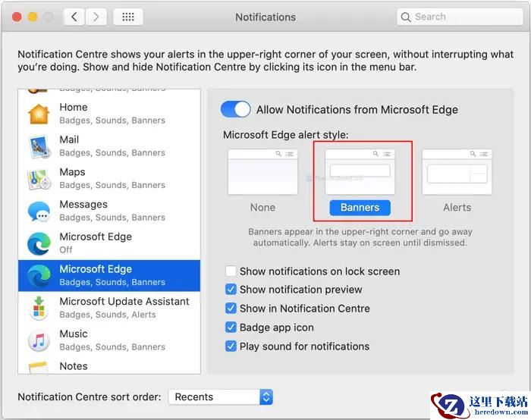Select the Microsoft Update Assistant icon

39,308
